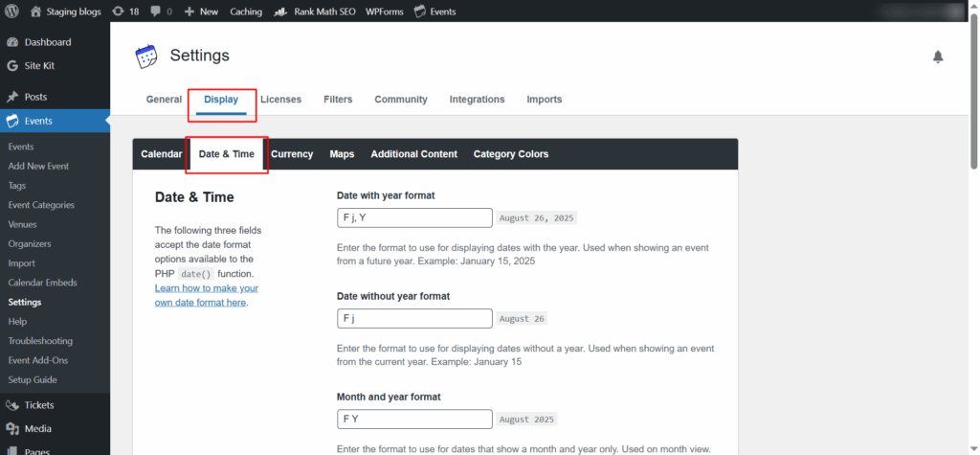Click the 'August 26, 2025' preview text
The width and height of the screenshot is (980, 455).
[x=537, y=218]
